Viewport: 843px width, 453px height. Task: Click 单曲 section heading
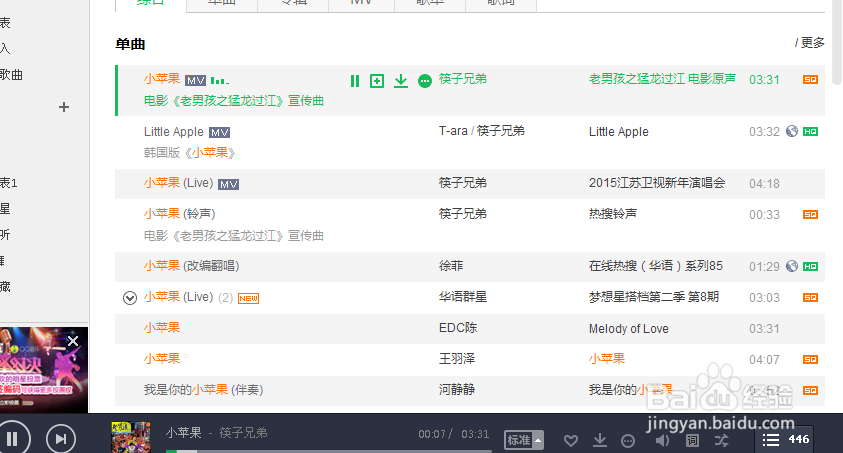pos(130,44)
